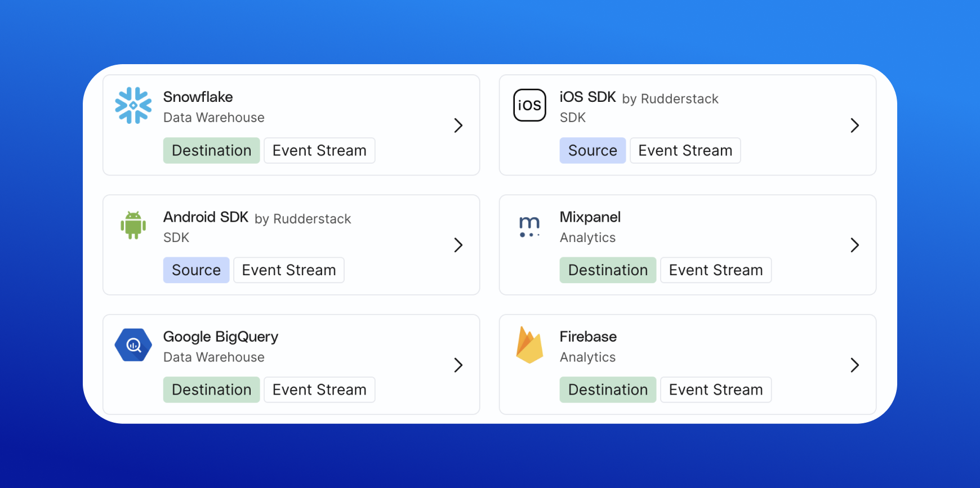Open the Snowflake title link
The width and height of the screenshot is (980, 488).
[198, 97]
